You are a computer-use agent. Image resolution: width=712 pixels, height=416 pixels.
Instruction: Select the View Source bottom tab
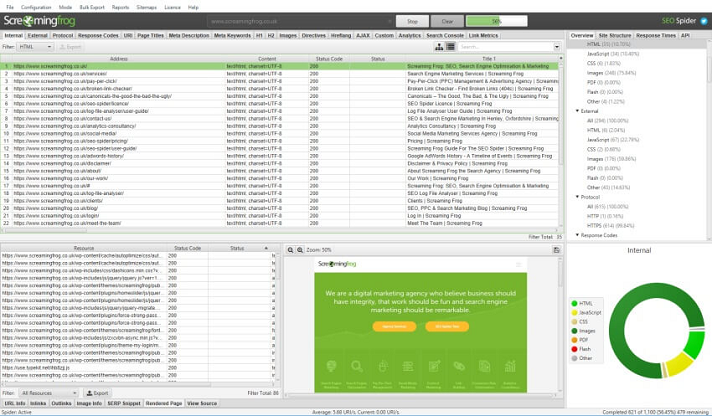[x=202, y=403]
